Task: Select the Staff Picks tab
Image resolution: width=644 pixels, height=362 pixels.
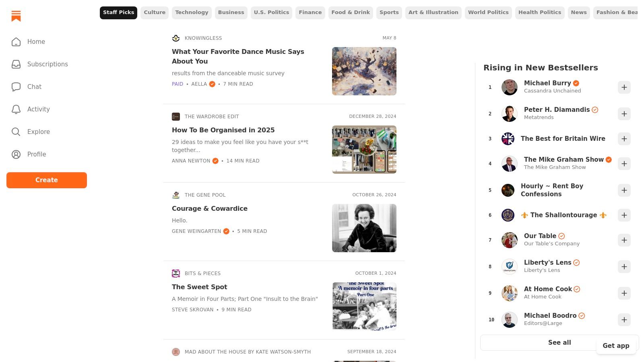Action: [118, 12]
